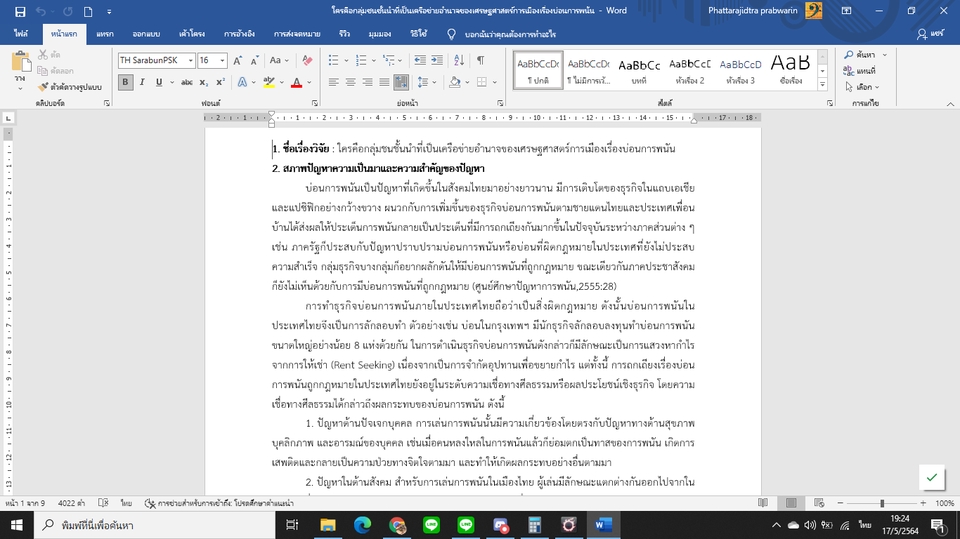Decrease paragraph indent

420,60
